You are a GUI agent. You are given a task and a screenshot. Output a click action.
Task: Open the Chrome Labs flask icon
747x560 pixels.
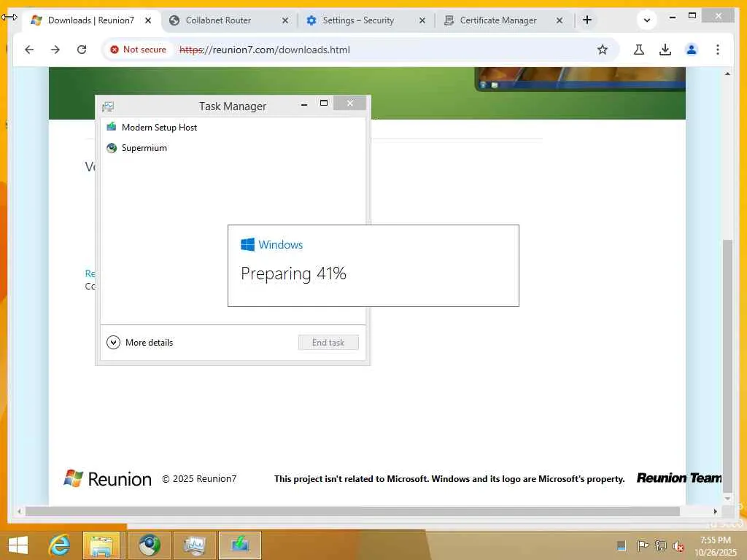coord(639,50)
